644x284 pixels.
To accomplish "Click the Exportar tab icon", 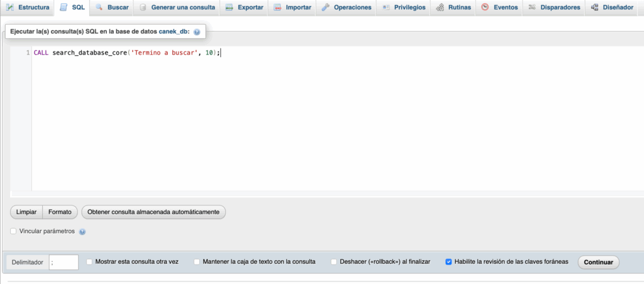I will pos(230,8).
